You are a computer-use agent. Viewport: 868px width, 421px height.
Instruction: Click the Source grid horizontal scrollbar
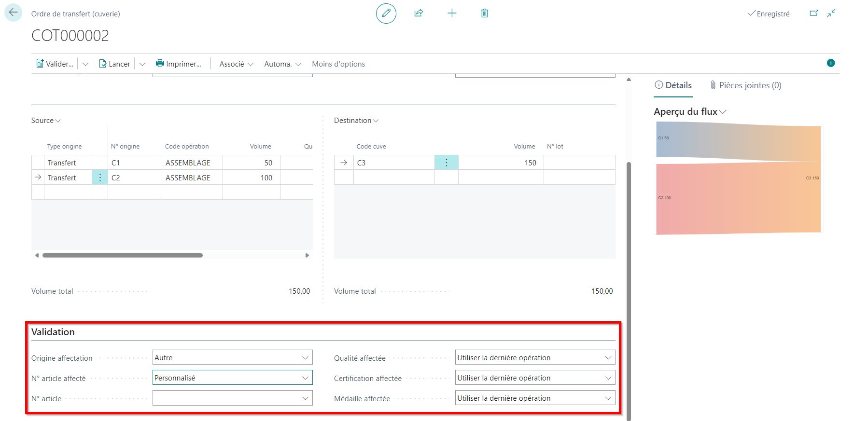point(123,255)
